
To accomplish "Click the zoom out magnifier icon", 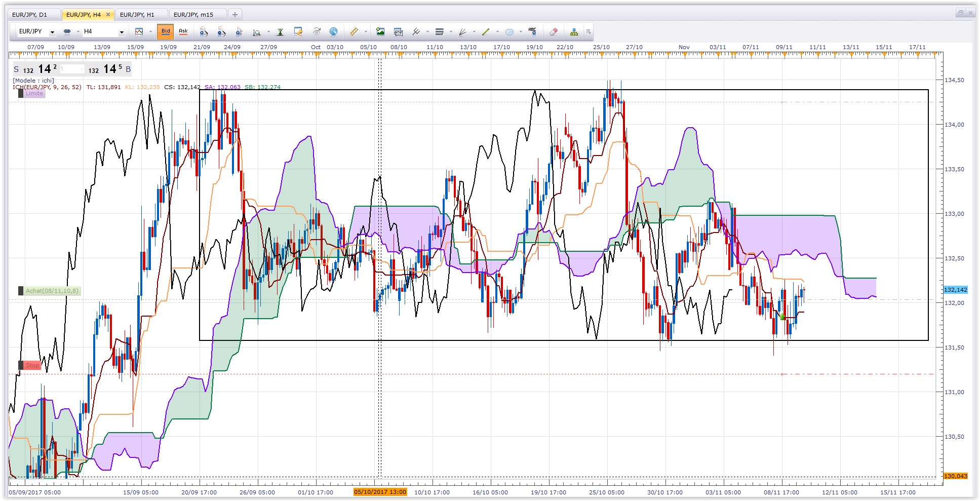I will (221, 32).
